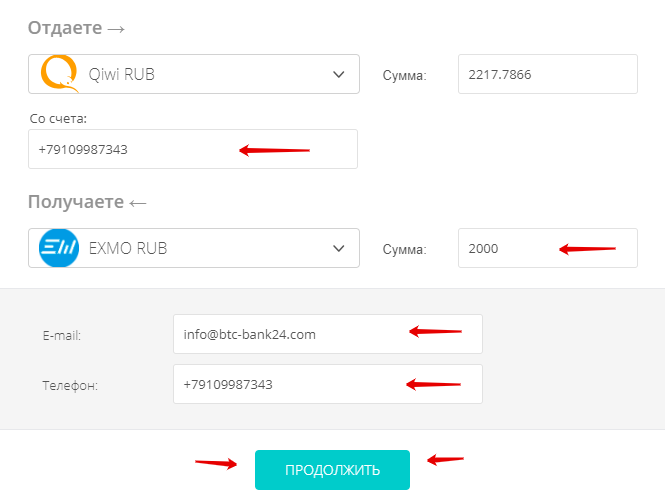Click the Телефон input field
This screenshot has width=665, height=501.
pos(328,384)
